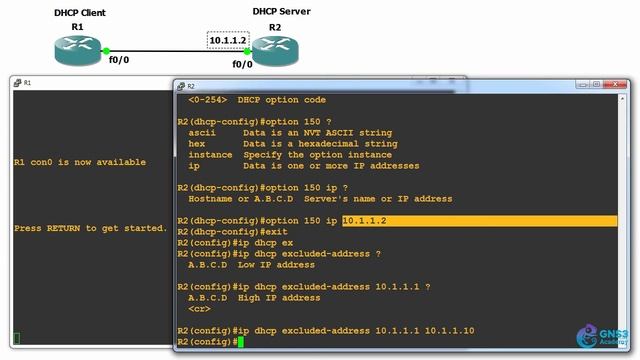Click the 'hex Data is a hexadecimal string' line
640x360 pixels.
click(293, 144)
